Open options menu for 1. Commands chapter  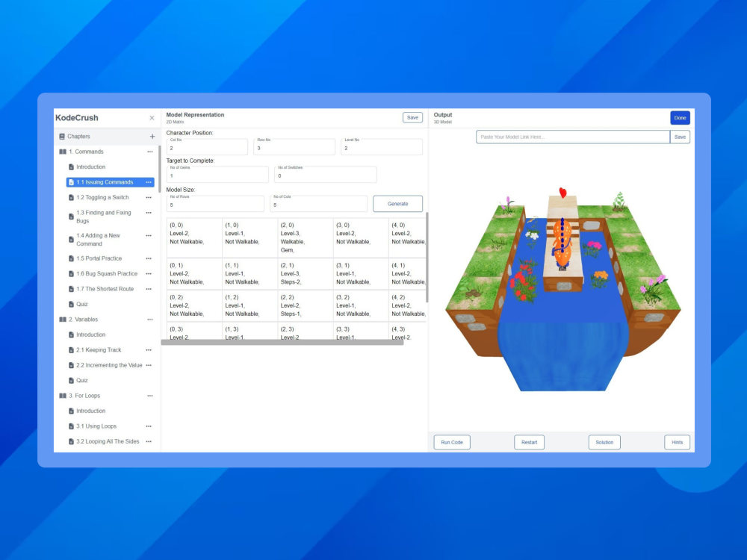[x=150, y=152]
